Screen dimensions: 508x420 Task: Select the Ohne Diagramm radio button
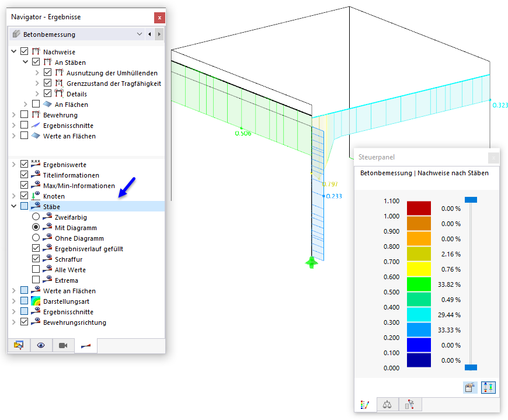pyautogui.click(x=35, y=238)
